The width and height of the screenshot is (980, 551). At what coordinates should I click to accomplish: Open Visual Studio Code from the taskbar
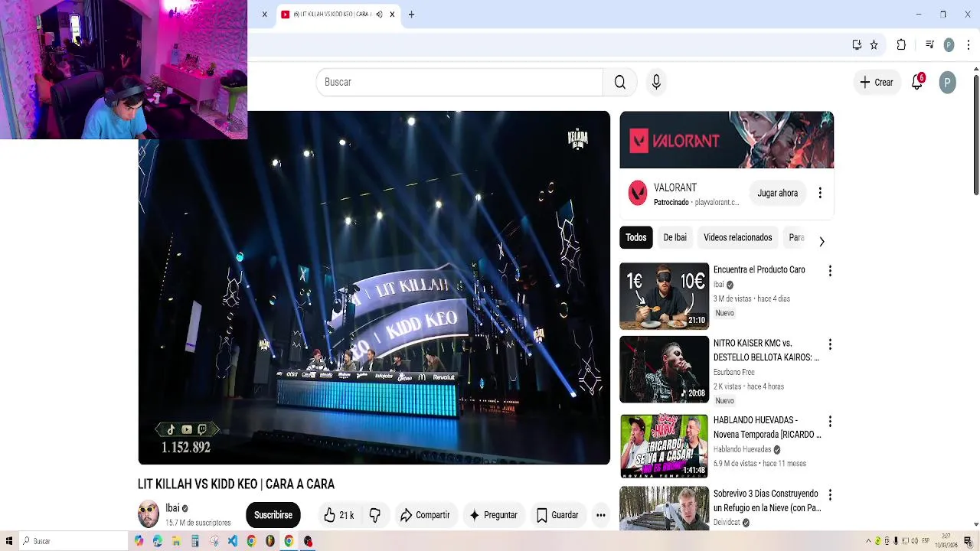point(233,541)
